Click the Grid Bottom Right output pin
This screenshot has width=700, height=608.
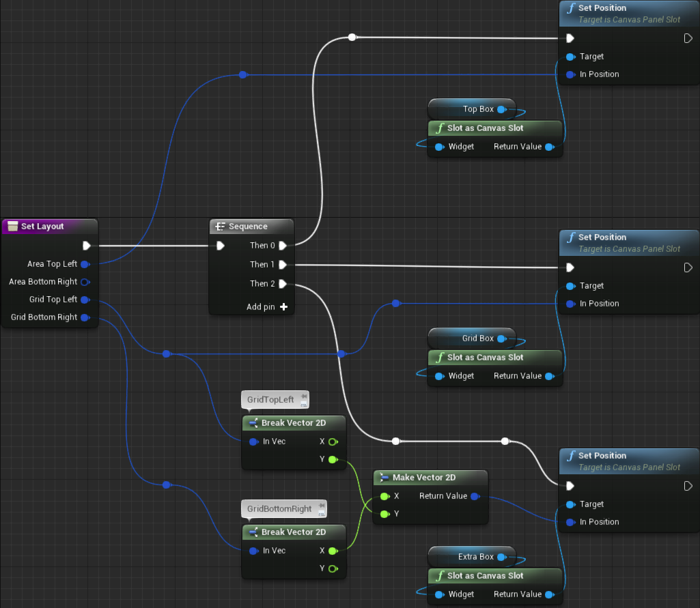[85, 317]
